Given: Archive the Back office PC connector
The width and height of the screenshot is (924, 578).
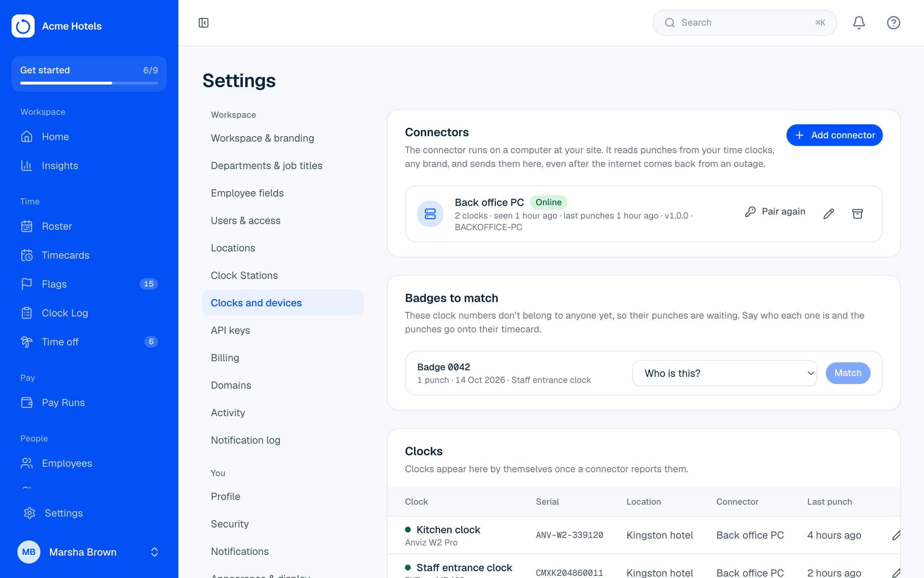Looking at the screenshot, I should pyautogui.click(x=858, y=214).
